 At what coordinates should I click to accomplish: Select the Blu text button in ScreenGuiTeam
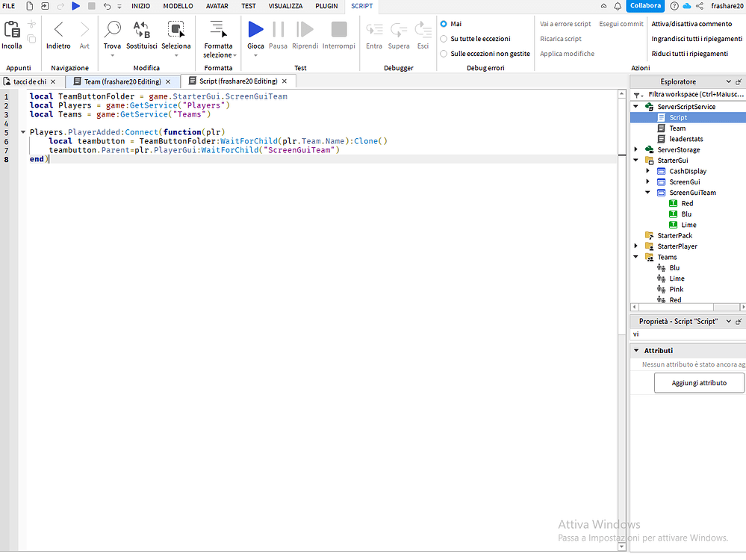coord(688,214)
